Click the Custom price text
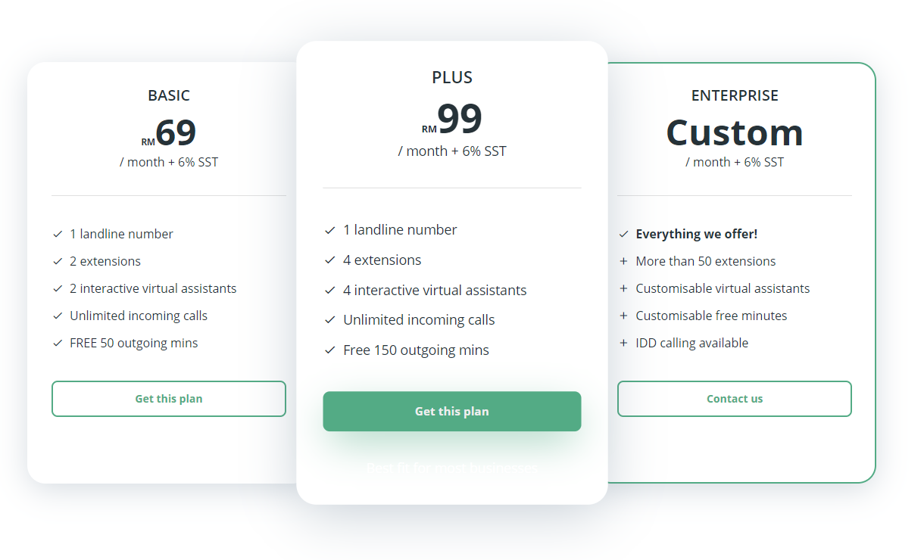Image resolution: width=924 pixels, height=560 pixels. [x=735, y=133]
